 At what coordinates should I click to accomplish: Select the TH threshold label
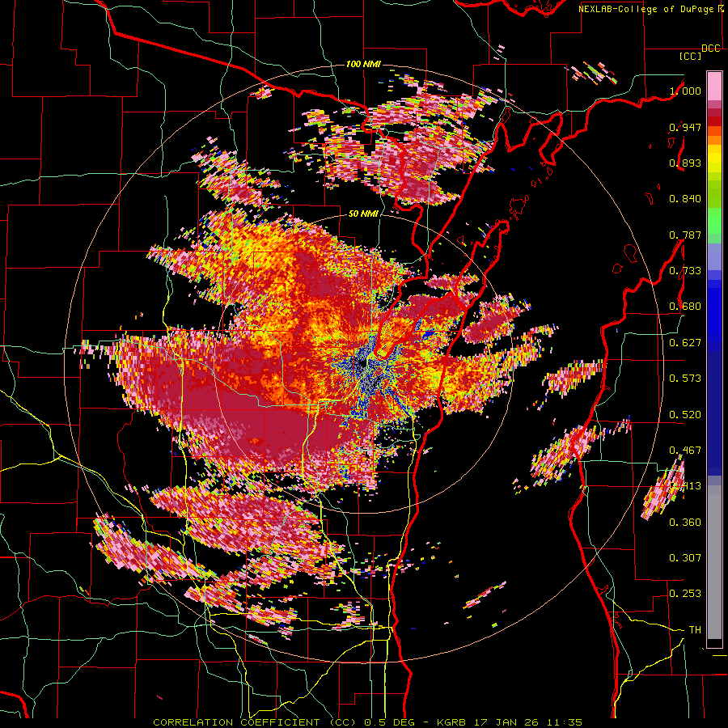coord(695,630)
